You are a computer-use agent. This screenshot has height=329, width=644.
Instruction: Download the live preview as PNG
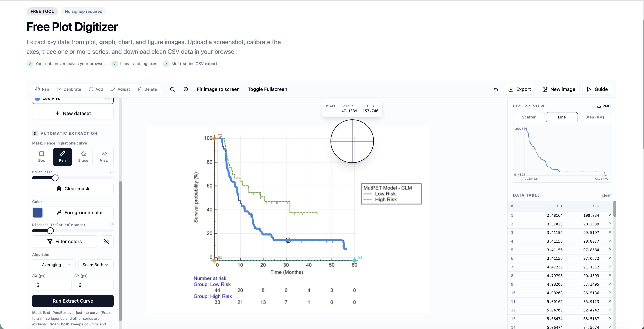[x=604, y=106]
